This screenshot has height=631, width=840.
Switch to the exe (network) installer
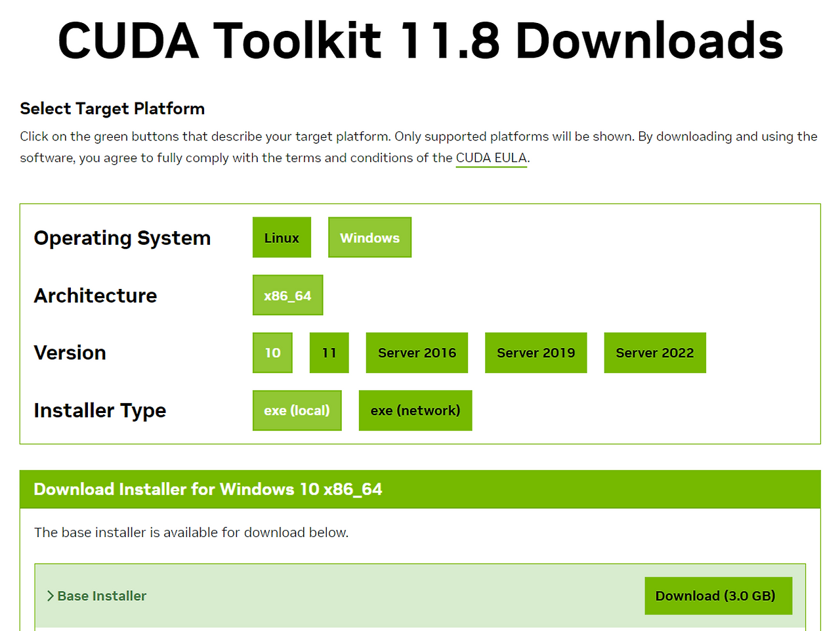[415, 410]
